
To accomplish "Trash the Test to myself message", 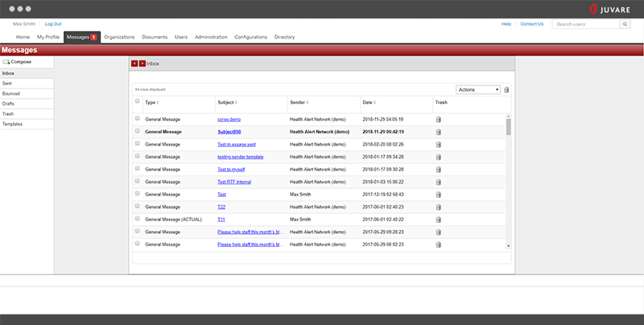I will 438,170.
